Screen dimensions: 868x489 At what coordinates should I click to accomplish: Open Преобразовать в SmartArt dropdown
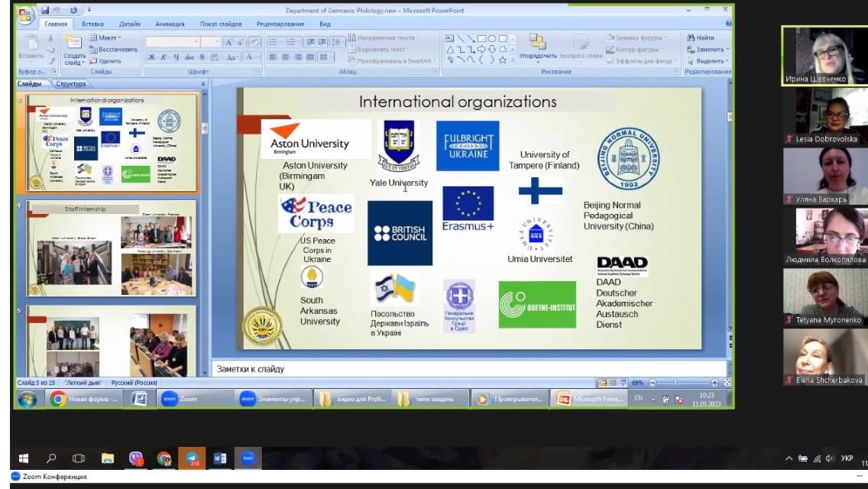coord(392,61)
